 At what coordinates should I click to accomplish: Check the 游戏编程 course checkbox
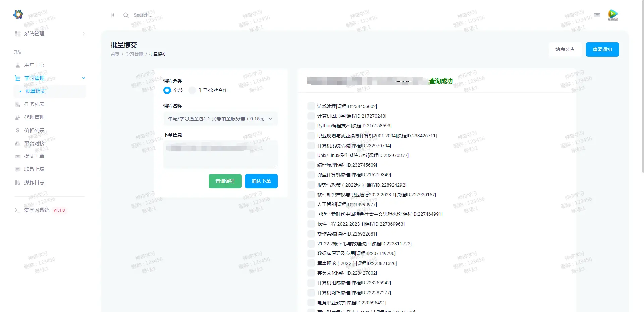click(310, 106)
